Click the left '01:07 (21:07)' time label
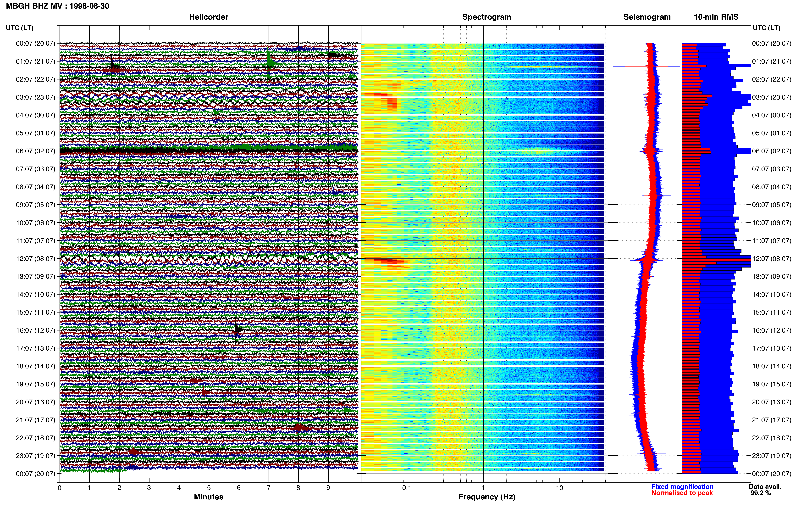Screen dimensions: 812x508 click(35, 61)
